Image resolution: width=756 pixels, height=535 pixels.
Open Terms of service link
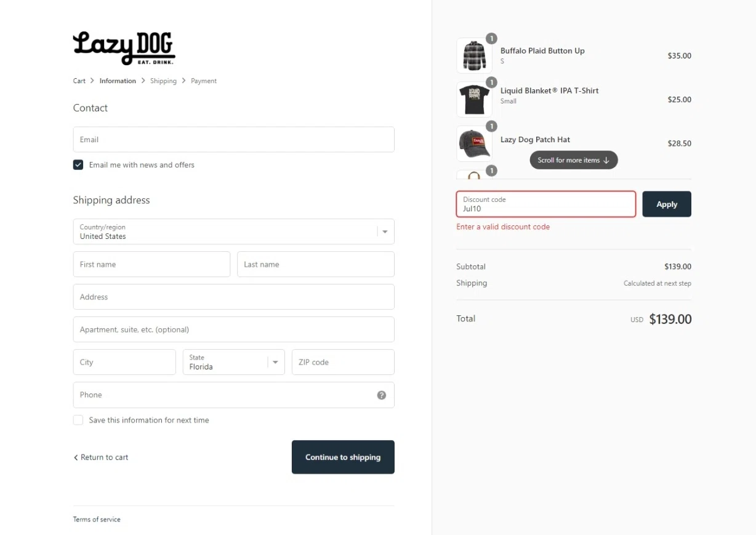point(97,520)
